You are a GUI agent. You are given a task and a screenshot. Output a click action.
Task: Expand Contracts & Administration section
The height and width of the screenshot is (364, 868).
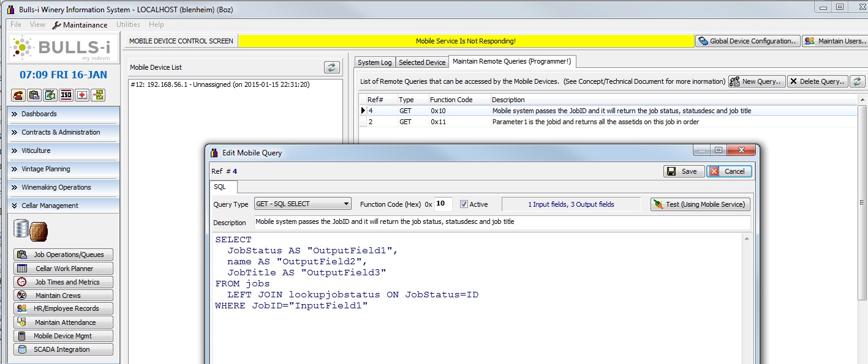63,132
